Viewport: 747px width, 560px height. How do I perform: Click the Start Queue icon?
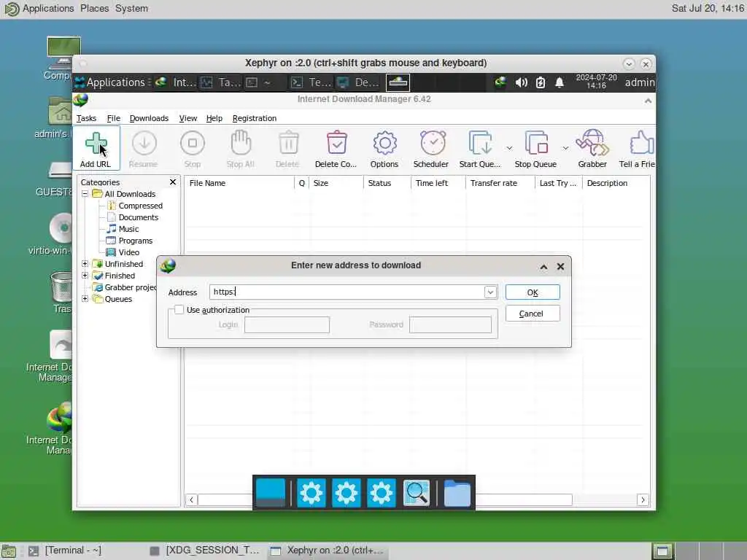click(x=480, y=142)
